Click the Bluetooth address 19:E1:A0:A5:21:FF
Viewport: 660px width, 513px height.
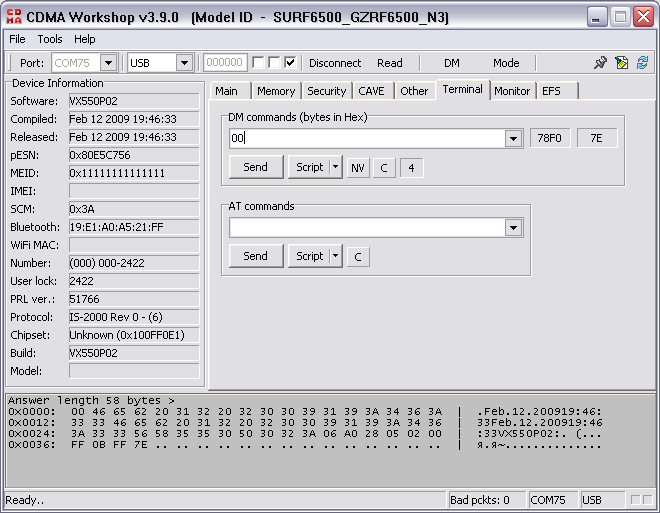point(134,227)
